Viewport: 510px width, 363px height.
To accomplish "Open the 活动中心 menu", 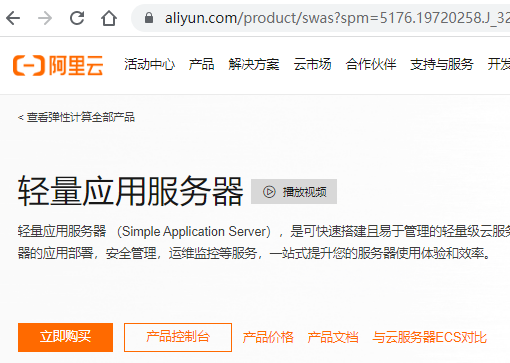I will 149,64.
